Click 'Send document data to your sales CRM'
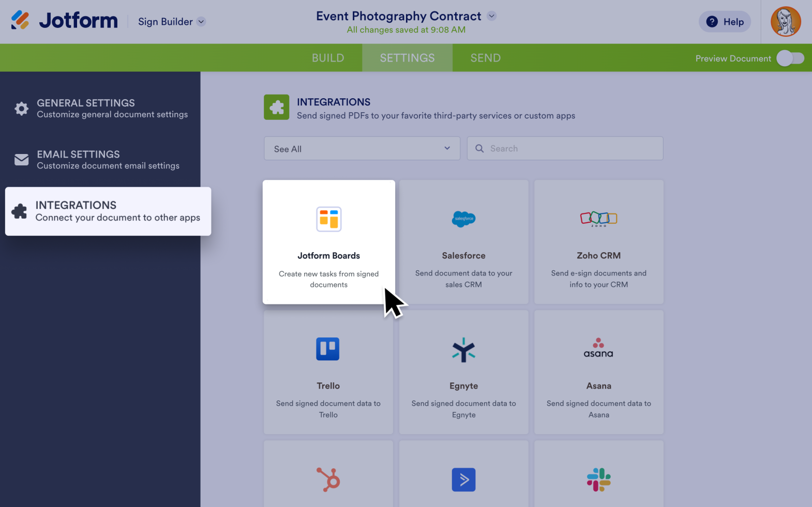Viewport: 812px width, 507px height. [x=464, y=279]
